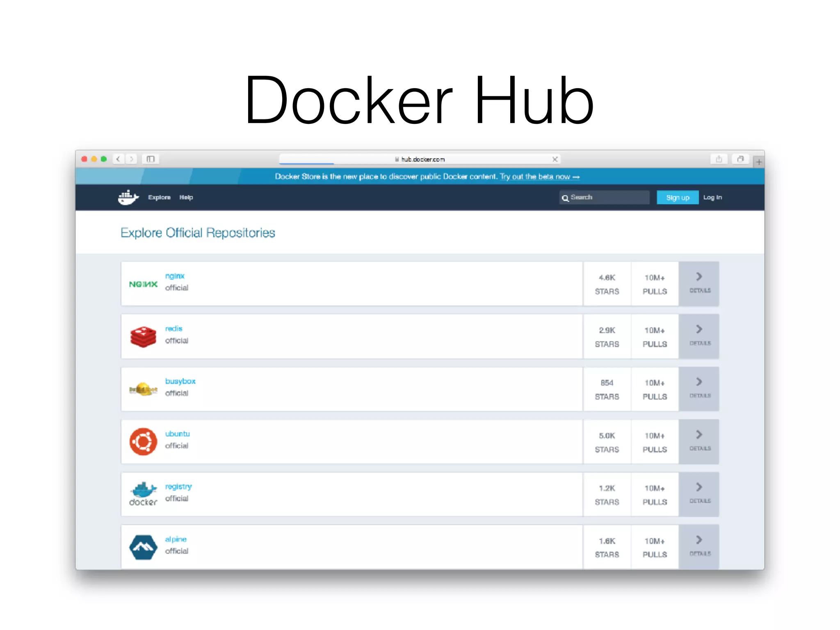Click the Explore Official Repositories heading

point(198,233)
